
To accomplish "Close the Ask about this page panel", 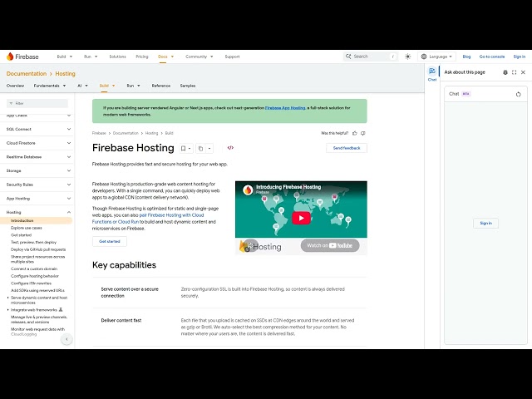I will pos(523,72).
